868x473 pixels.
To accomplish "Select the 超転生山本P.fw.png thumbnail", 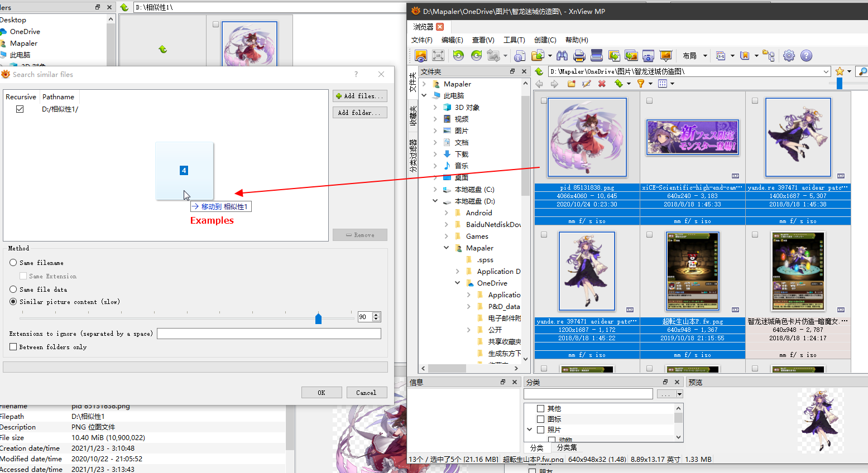I will [693, 272].
